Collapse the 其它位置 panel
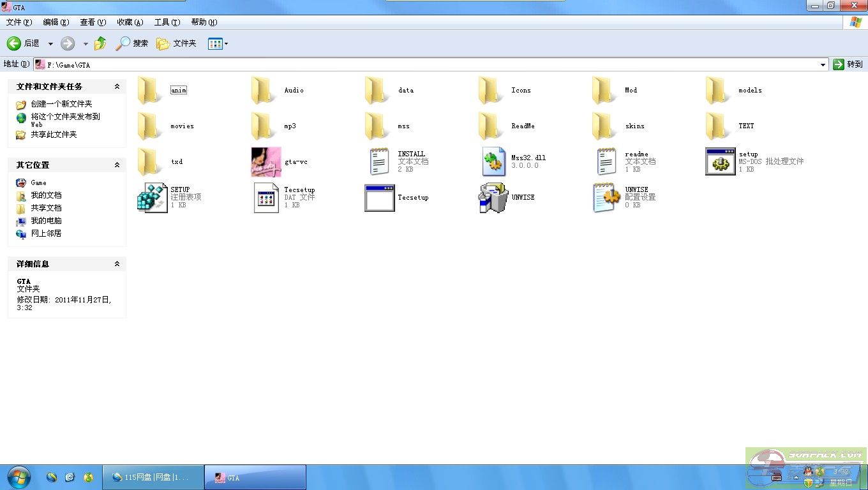This screenshot has height=490, width=868. click(117, 165)
